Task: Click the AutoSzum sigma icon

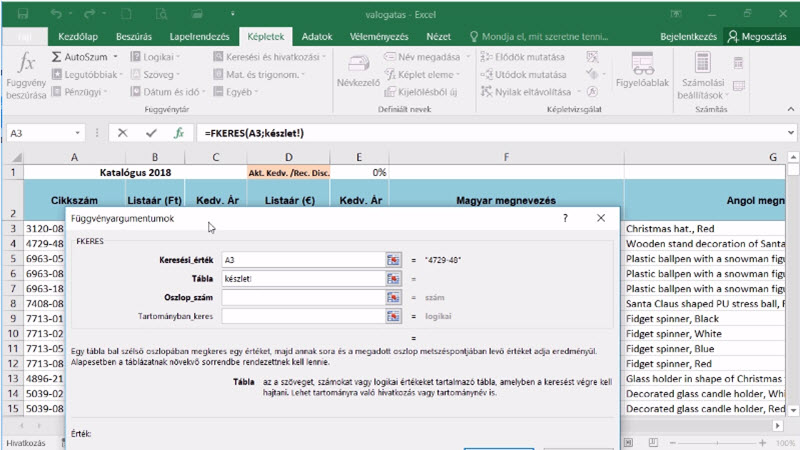Action: click(56, 57)
